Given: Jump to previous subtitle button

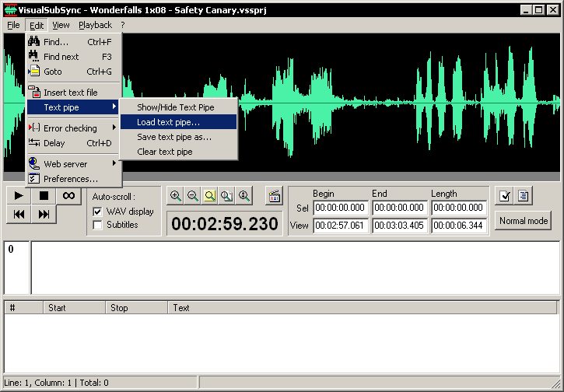Looking at the screenshot, I should (x=19, y=214).
